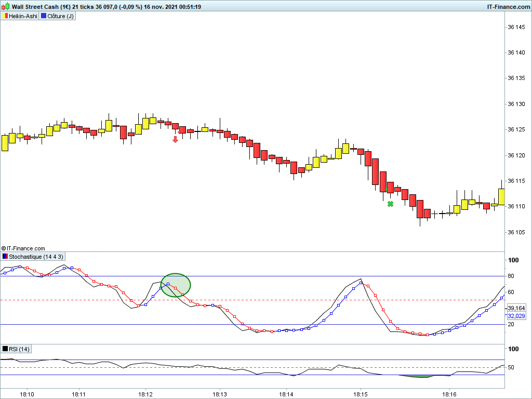This screenshot has width=532, height=399.
Task: Select the 18:12 time label
Action: pos(145,394)
